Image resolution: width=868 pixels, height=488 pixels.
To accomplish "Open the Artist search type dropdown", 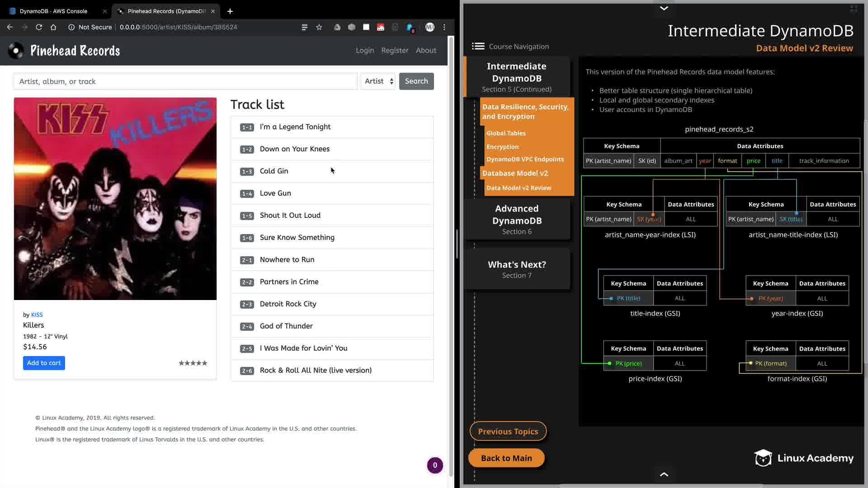I will [378, 81].
